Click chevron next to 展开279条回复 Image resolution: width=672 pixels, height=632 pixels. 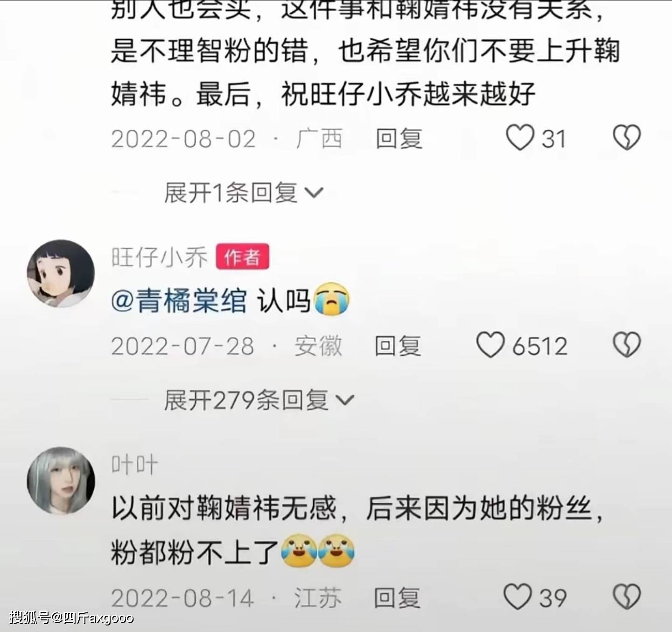coord(345,400)
